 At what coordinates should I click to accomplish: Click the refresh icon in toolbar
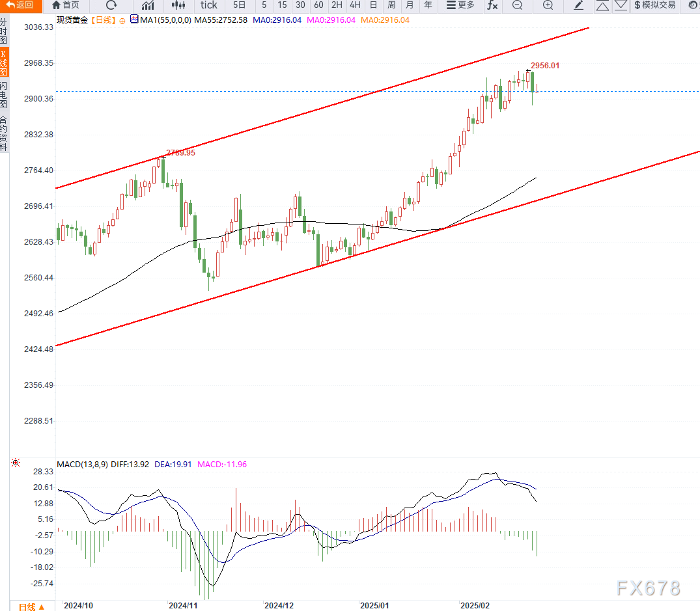tap(111, 5)
